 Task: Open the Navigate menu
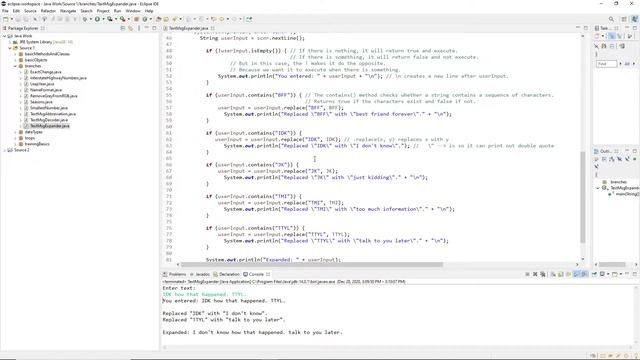point(68,11)
